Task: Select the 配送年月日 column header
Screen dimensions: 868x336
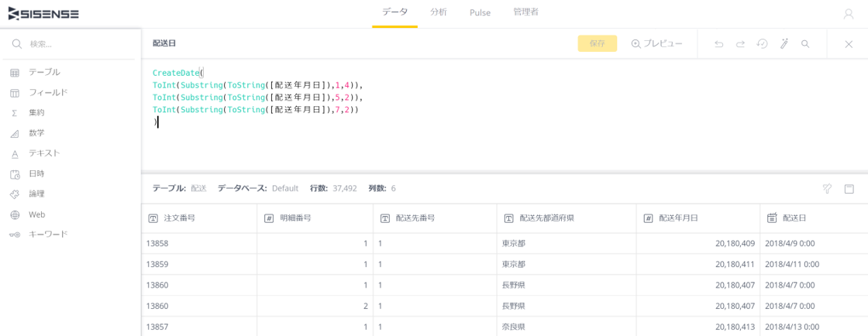Action: pos(698,218)
